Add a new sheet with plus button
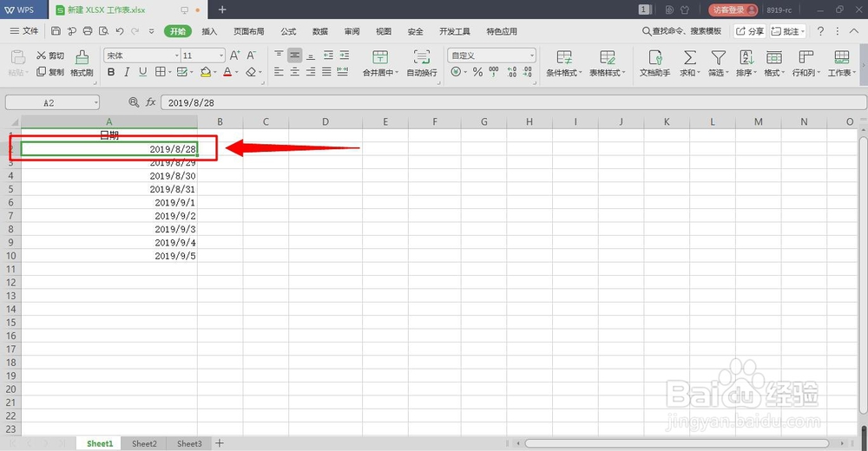This screenshot has height=451, width=868. 220,443
